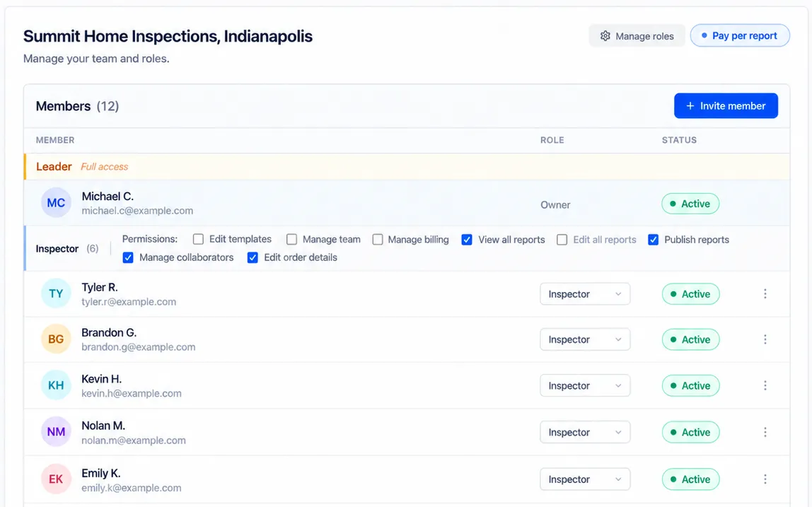Click the email nolan.m@example.com

(x=134, y=441)
